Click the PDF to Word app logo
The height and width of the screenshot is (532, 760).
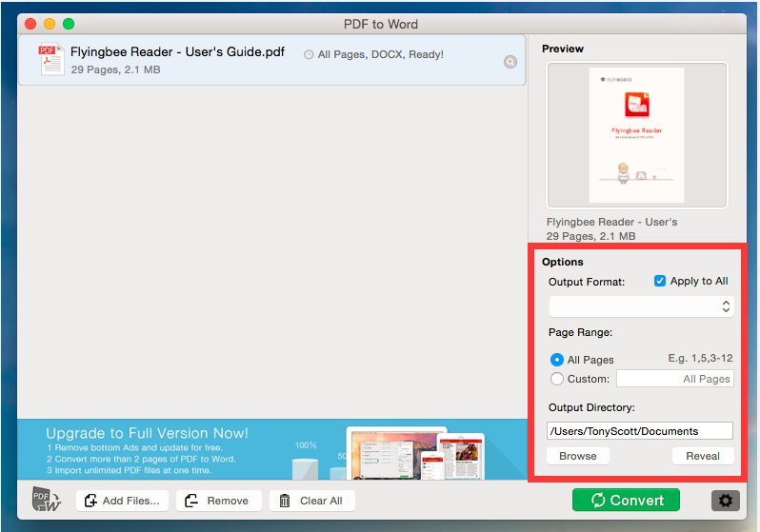pos(47,500)
